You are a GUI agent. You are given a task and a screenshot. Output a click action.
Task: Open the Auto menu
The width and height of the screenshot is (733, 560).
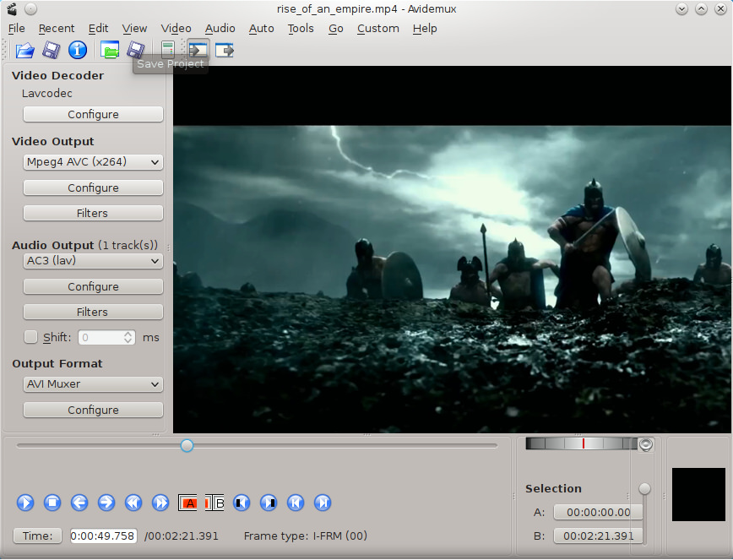click(x=261, y=29)
